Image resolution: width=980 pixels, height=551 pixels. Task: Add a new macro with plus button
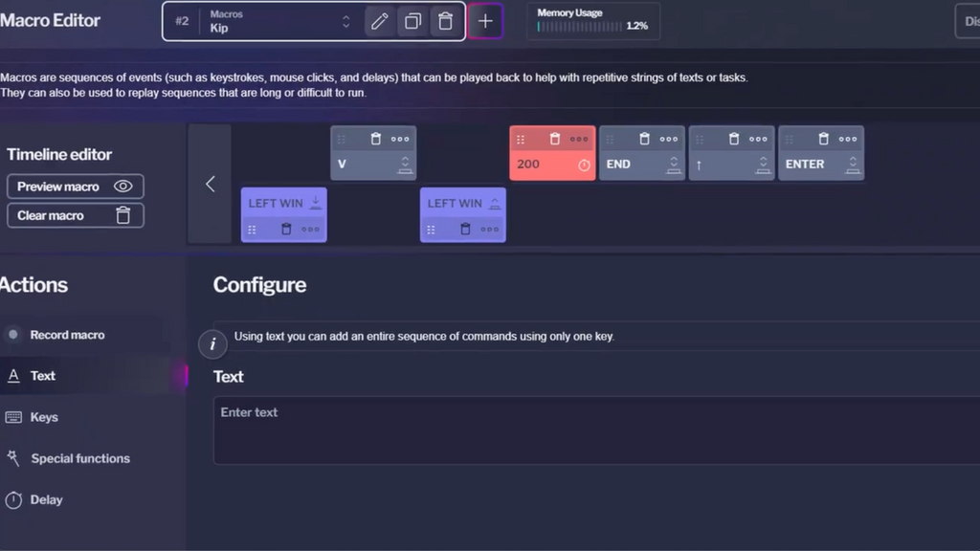coord(485,21)
